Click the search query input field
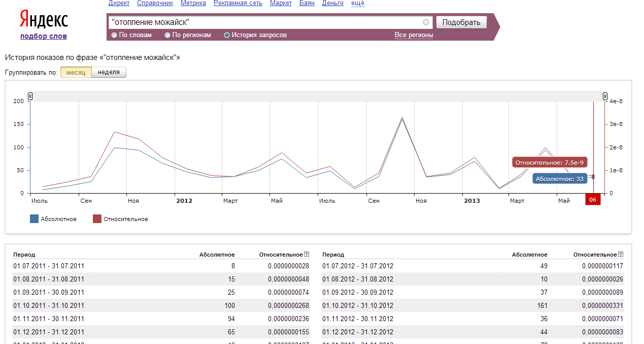Viewport: 644px width, 344px height. (264, 22)
